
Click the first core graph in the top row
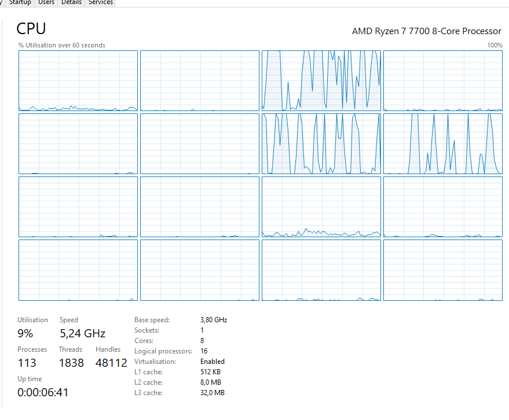(x=78, y=81)
